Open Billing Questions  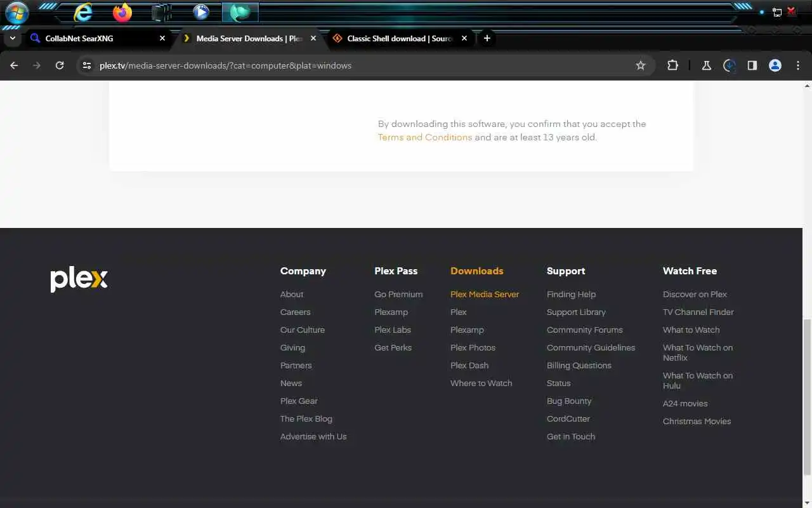click(579, 365)
